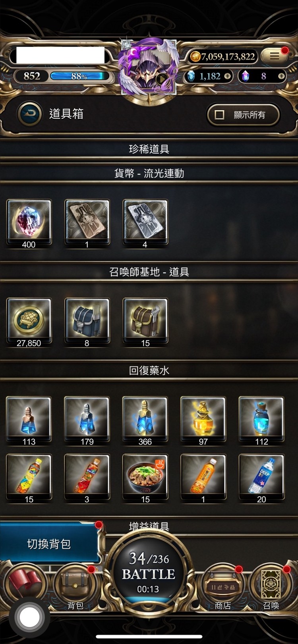Open the 背包 tab

pos(75,588)
